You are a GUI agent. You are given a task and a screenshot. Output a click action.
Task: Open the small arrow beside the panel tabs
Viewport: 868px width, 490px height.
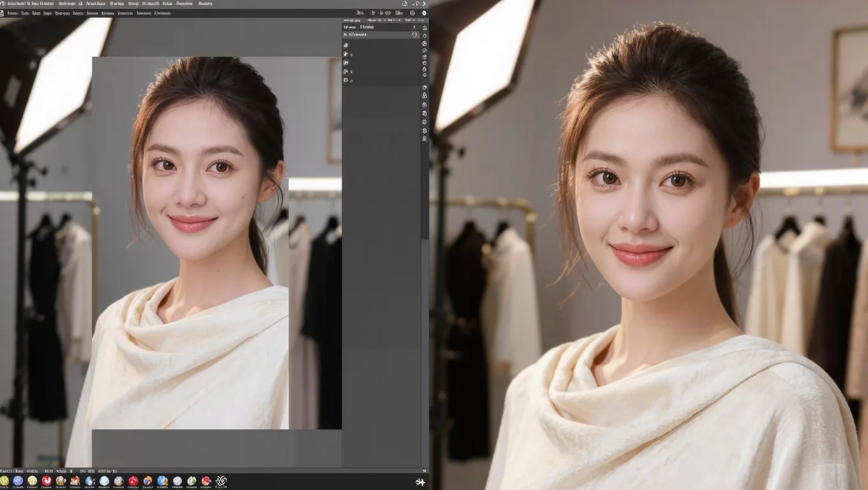[415, 27]
